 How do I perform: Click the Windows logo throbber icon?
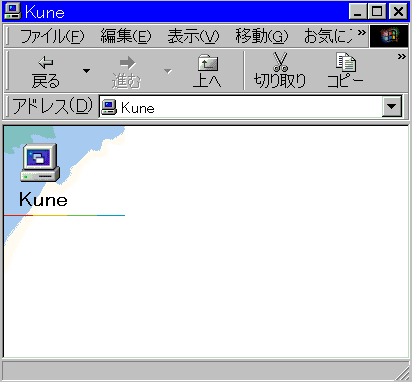pos(389,36)
